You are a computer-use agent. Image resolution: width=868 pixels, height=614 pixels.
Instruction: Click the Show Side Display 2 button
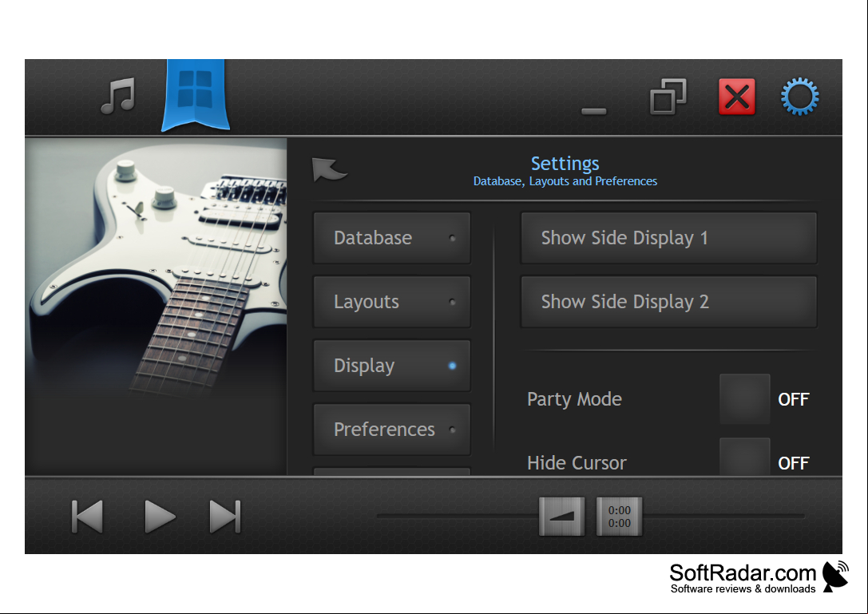tap(668, 302)
